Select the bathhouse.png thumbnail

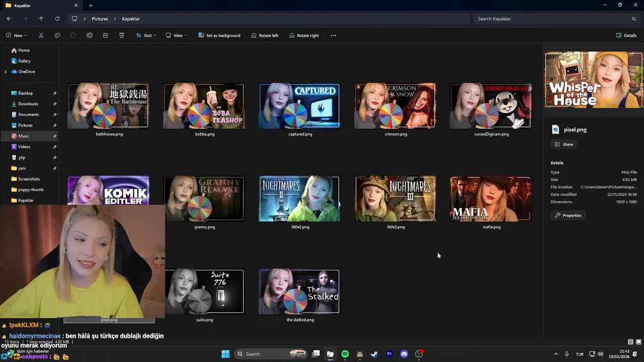[108, 106]
